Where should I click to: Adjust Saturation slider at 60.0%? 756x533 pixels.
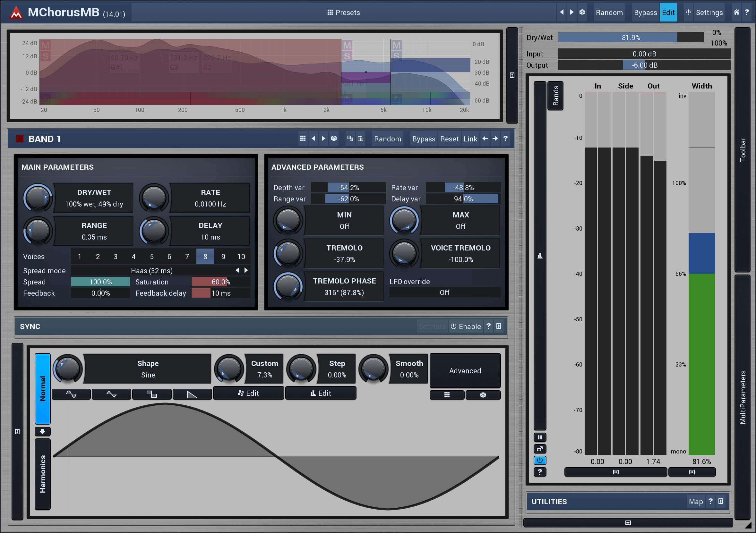[221, 282]
